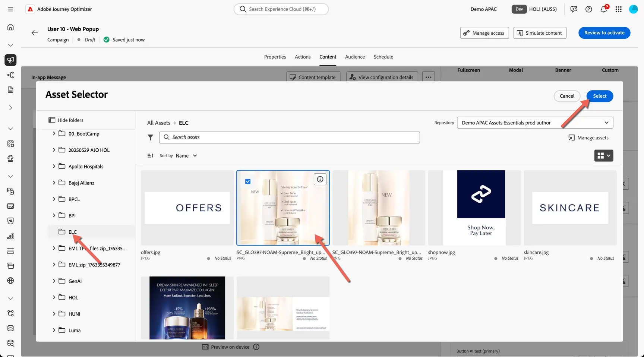
Task: Open the user profile avatar
Action: tap(634, 9)
